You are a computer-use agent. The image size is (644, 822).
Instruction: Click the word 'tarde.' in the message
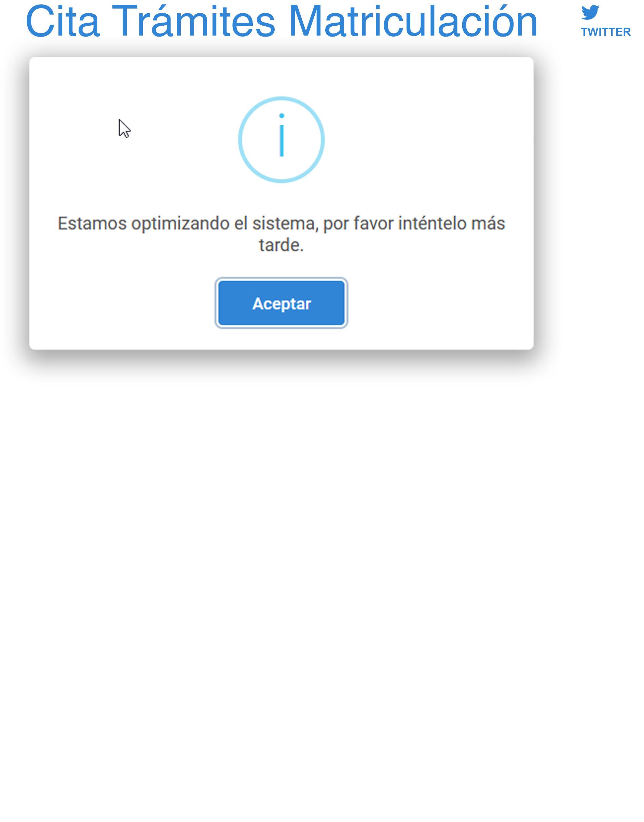coord(281,245)
